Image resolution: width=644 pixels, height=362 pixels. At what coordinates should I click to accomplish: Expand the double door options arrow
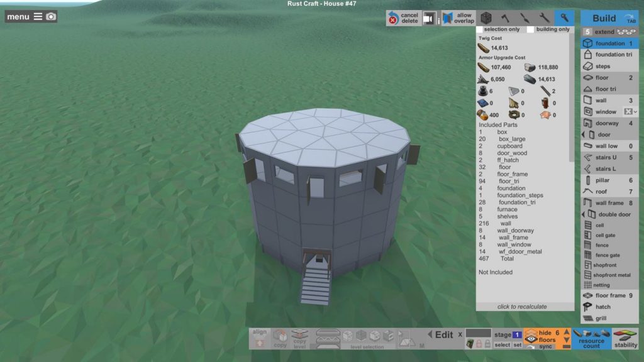click(583, 214)
